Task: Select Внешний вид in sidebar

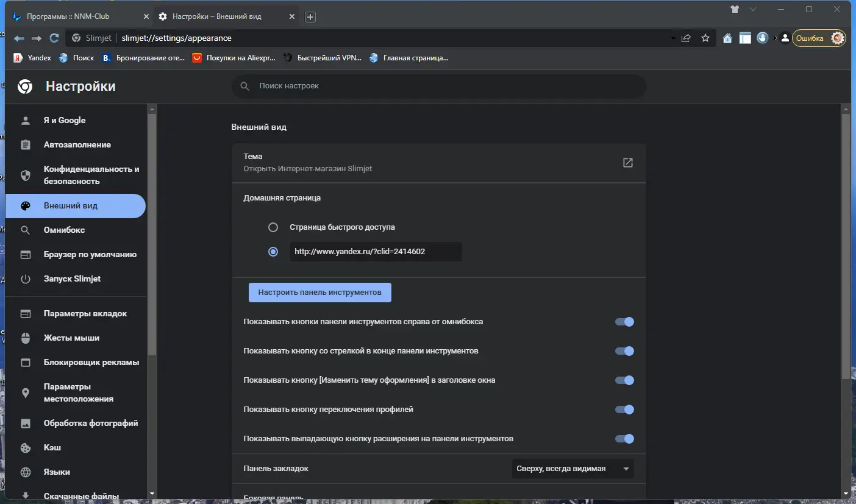Action: (x=76, y=205)
